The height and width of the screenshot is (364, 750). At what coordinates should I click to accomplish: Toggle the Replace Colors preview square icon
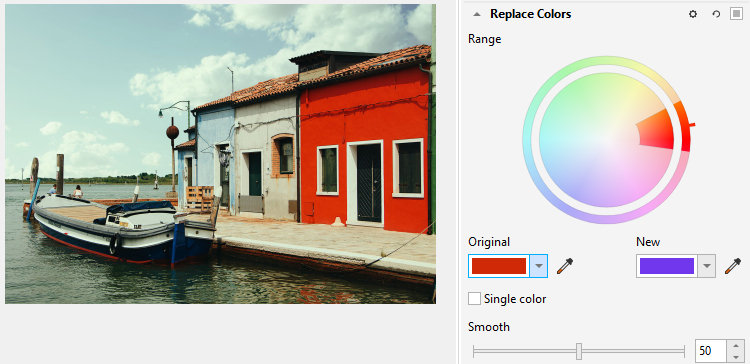(736, 14)
